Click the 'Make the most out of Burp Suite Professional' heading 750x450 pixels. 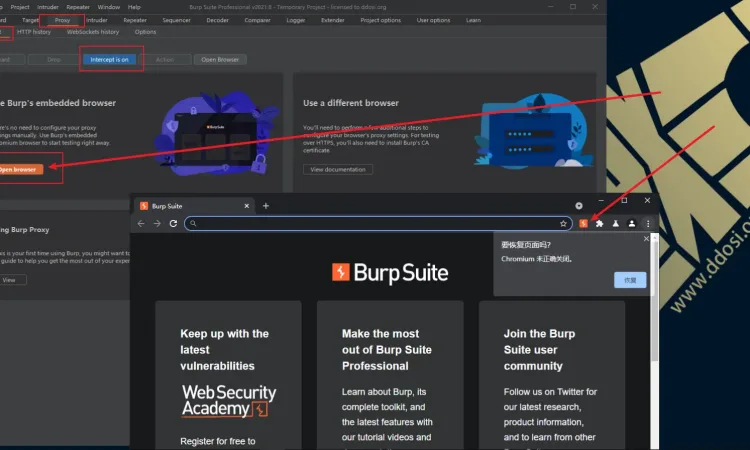tap(387, 350)
